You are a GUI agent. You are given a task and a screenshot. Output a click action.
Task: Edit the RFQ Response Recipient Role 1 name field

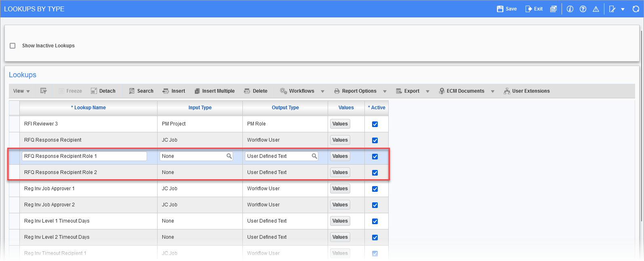tap(84, 156)
